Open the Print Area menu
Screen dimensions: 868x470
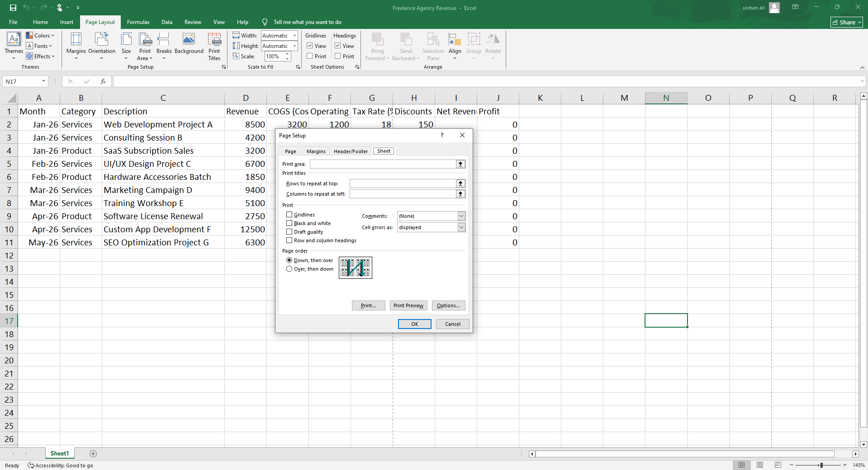(145, 46)
